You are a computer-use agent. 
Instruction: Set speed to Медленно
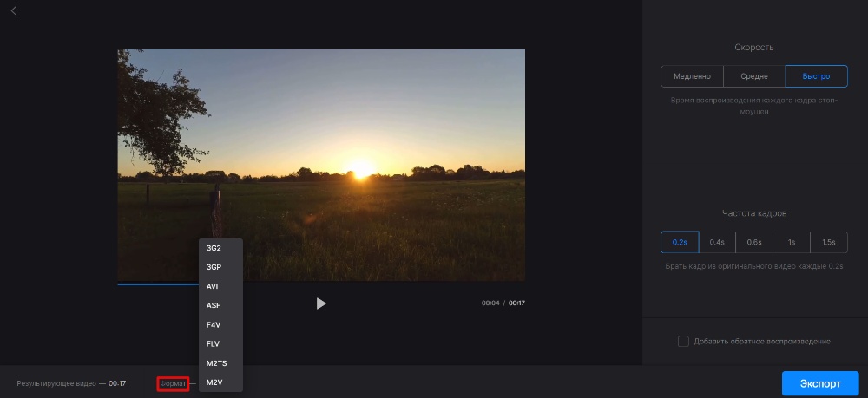point(692,76)
